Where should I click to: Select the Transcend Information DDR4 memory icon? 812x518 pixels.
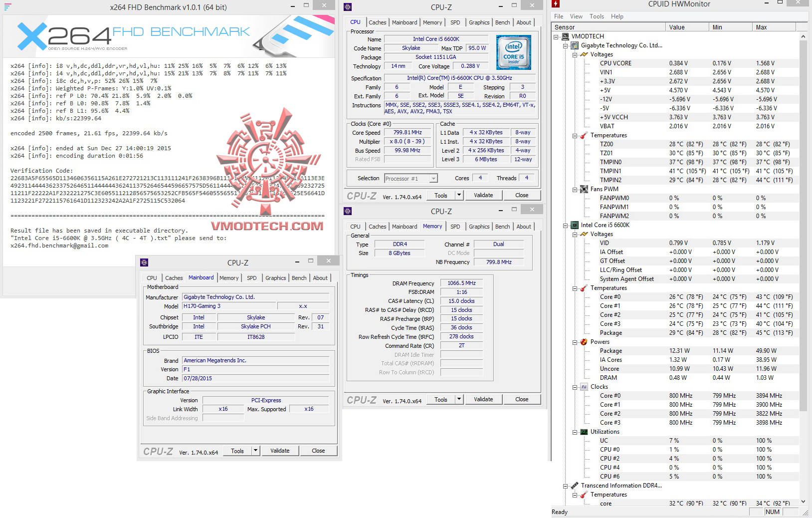click(575, 486)
